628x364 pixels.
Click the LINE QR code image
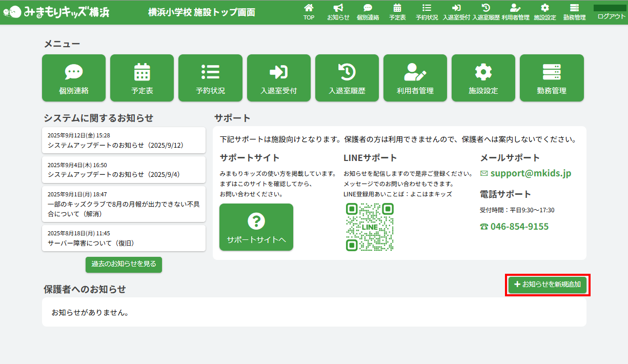click(x=370, y=227)
